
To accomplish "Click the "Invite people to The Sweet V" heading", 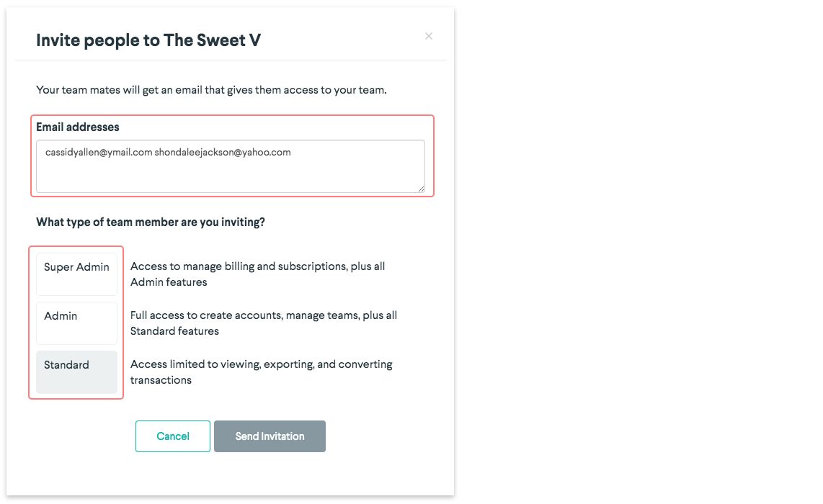I will pos(148,40).
